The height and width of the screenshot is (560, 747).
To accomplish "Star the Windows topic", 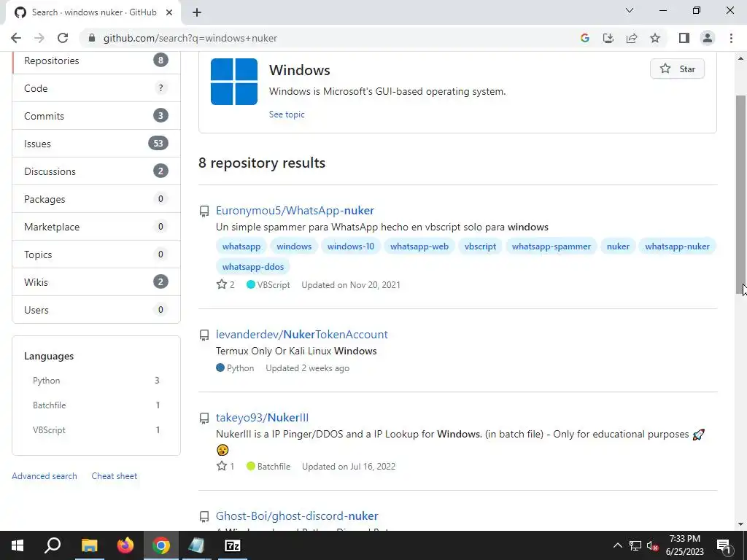I will pos(677,69).
